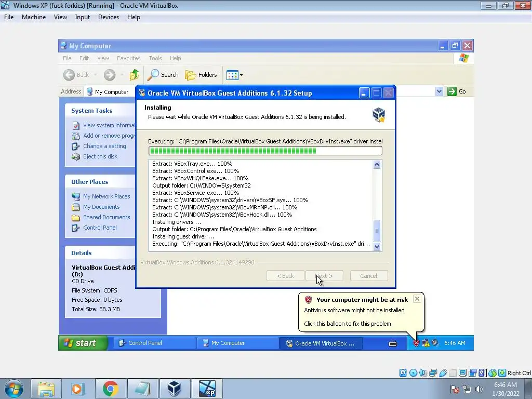
Task: Click install log scroll up arrow
Action: click(377, 165)
